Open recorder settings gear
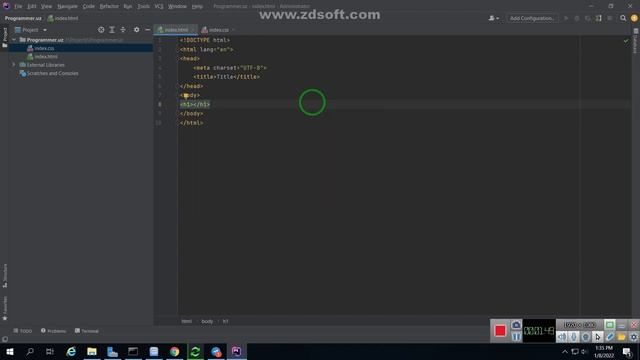This screenshot has height=360, width=640. pyautogui.click(x=633, y=337)
